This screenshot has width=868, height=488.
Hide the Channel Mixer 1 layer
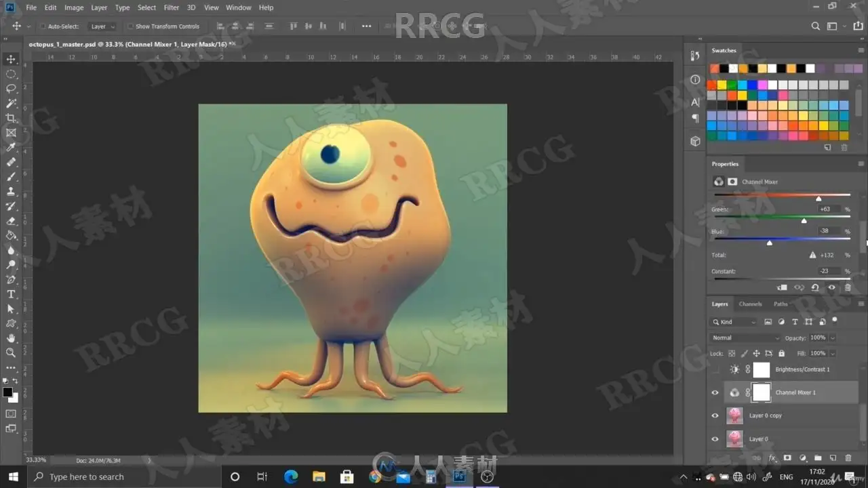(x=715, y=392)
